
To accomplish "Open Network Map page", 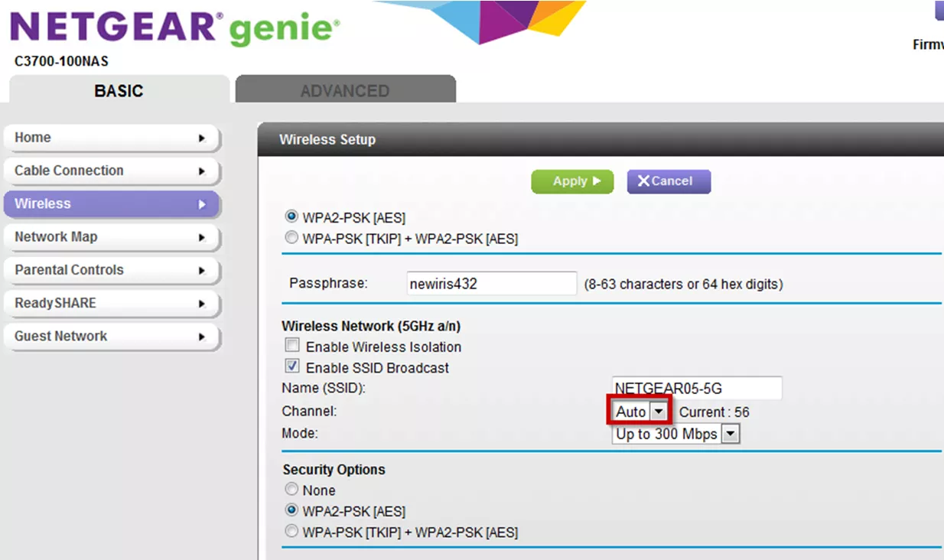I will 112,236.
